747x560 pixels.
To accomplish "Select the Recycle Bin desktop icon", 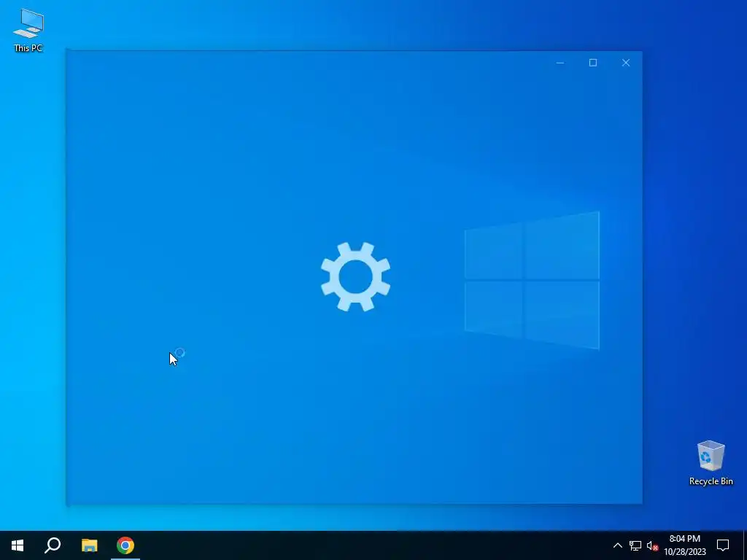I will [711, 463].
